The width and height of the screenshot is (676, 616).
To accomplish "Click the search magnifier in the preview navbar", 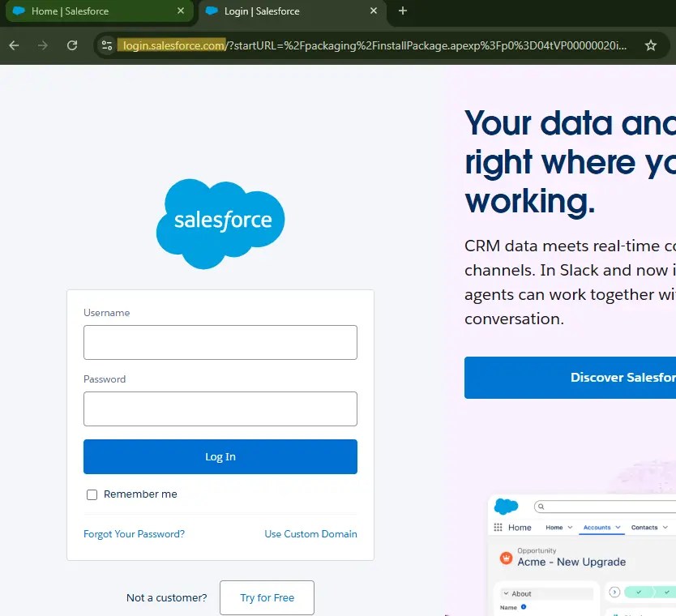I will (x=540, y=506).
